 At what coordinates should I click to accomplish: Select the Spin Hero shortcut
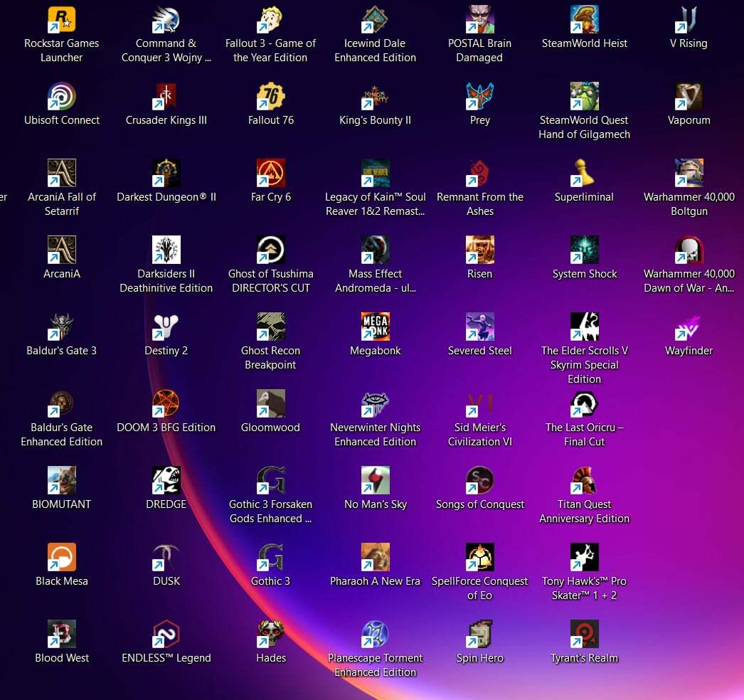[480, 635]
